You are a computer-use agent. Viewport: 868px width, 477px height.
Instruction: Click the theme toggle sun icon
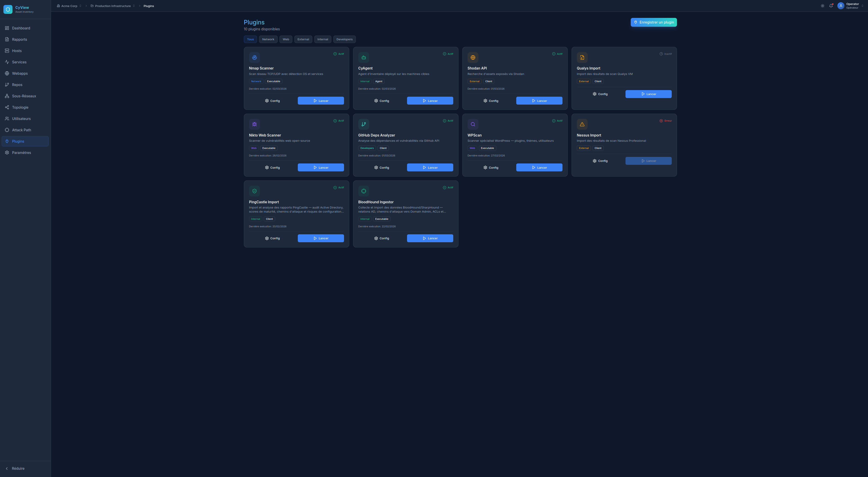pyautogui.click(x=822, y=6)
